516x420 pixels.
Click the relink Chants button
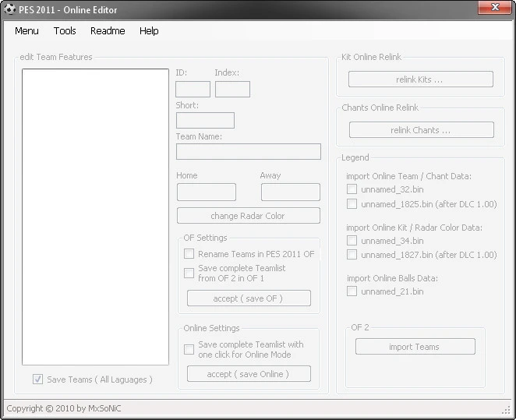pyautogui.click(x=421, y=130)
